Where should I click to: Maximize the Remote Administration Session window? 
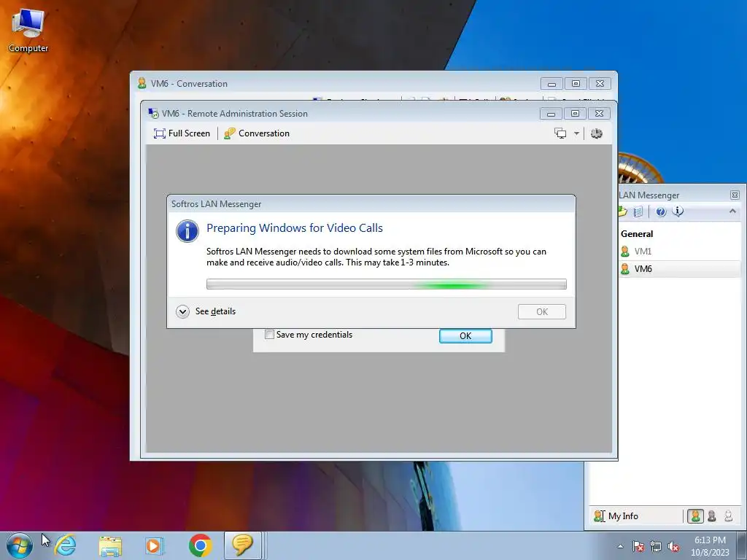pos(575,113)
